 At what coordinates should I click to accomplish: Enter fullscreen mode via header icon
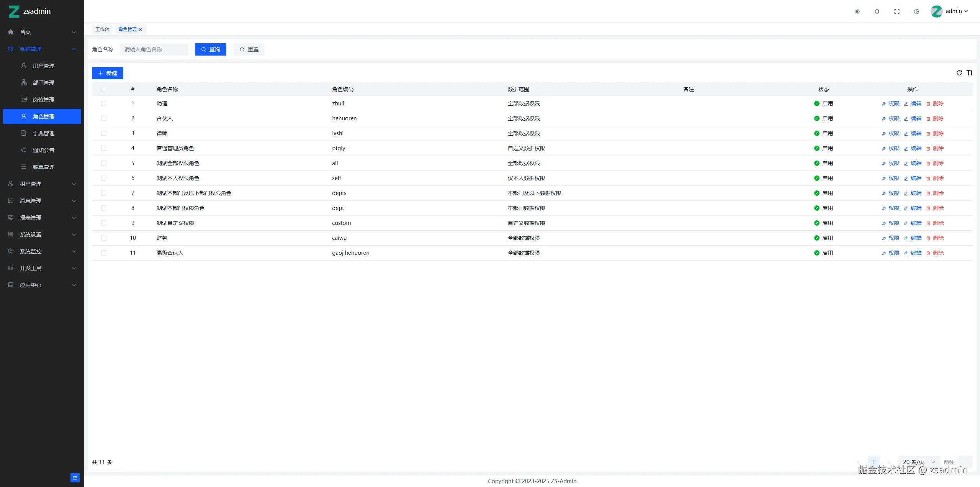tap(897, 11)
